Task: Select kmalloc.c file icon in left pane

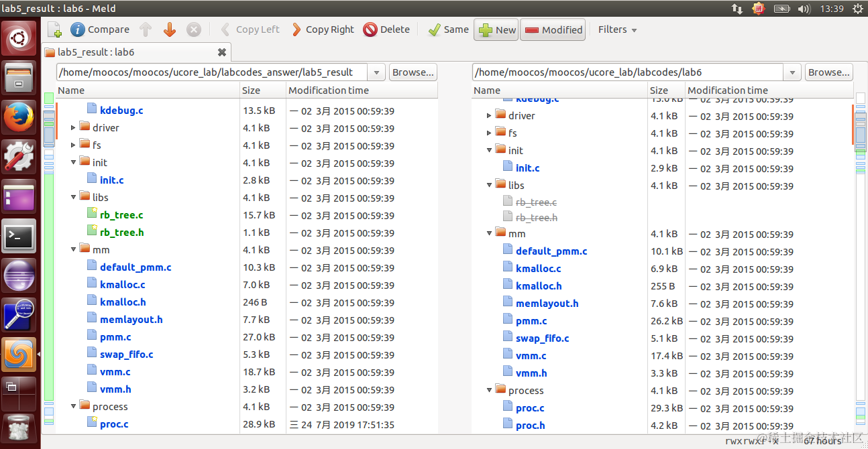Action: 93,284
